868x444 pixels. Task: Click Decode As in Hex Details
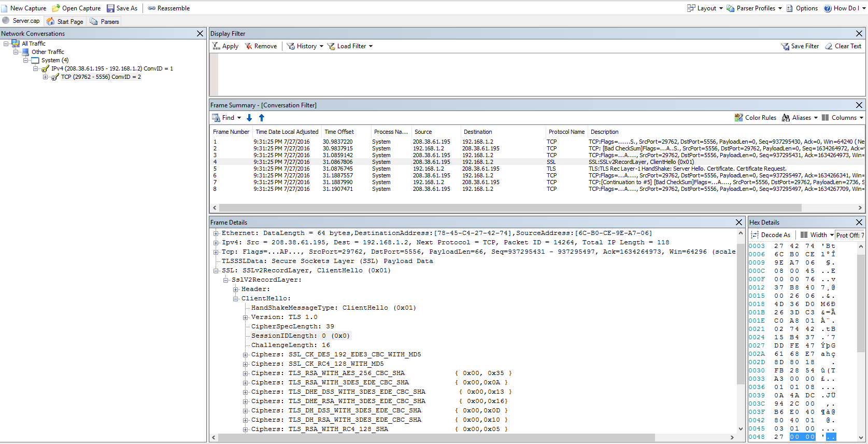(x=771, y=235)
